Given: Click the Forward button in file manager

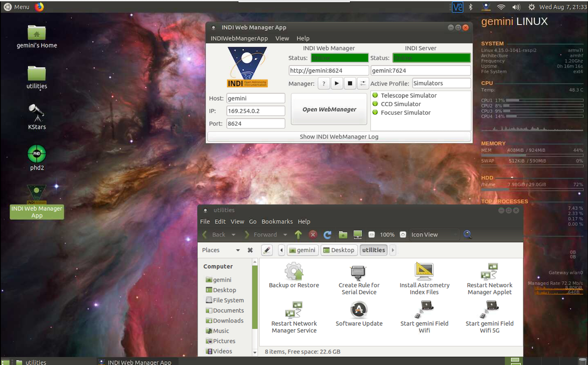Looking at the screenshot, I should tap(261, 234).
